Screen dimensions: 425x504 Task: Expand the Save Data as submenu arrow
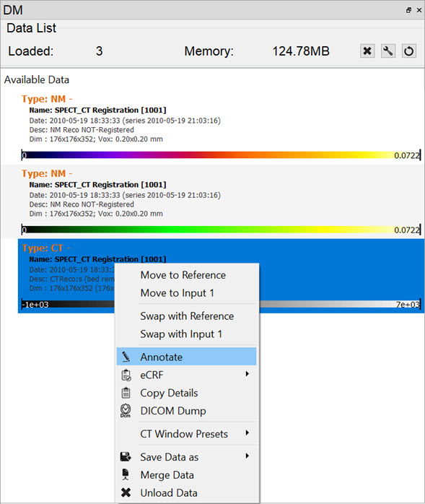tap(247, 456)
